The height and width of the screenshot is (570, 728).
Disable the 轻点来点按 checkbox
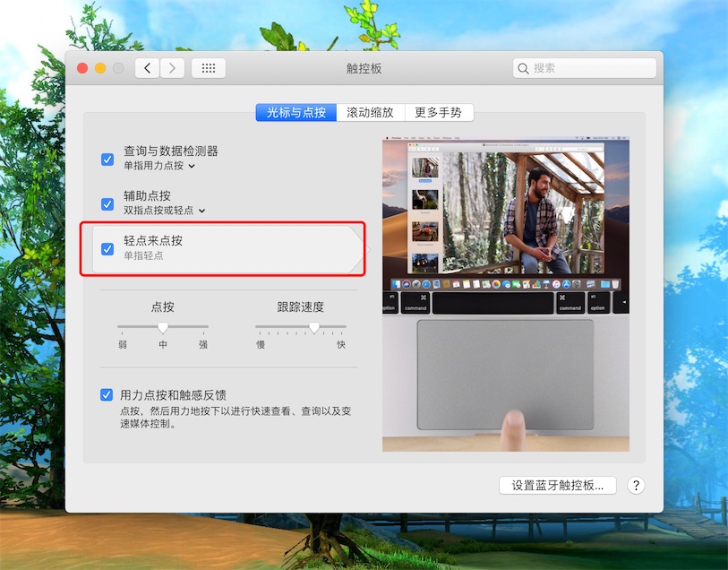click(107, 249)
